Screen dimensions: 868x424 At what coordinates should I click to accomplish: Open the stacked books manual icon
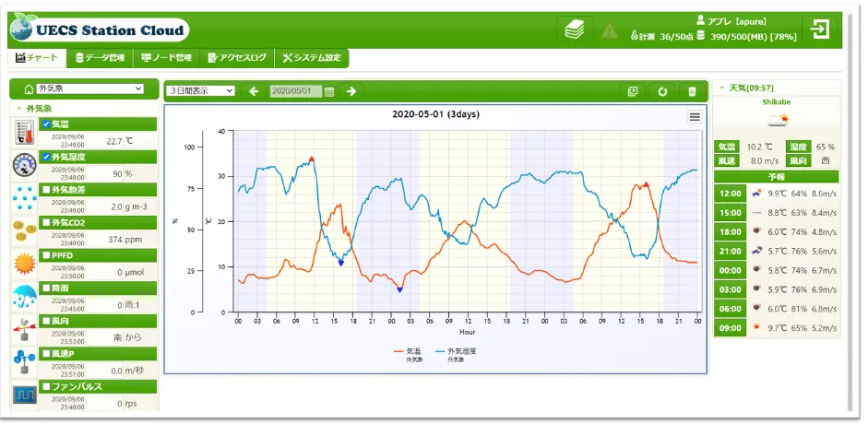[574, 30]
